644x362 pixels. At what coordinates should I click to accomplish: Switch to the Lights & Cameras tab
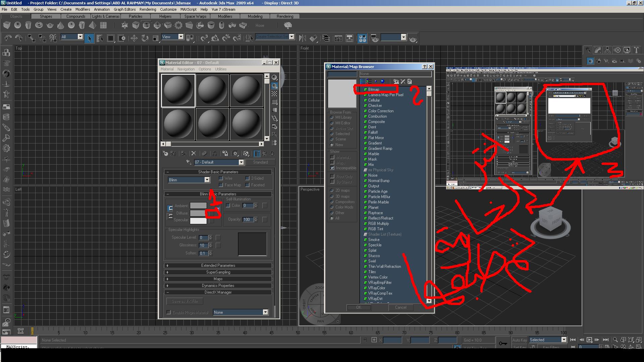106,16
